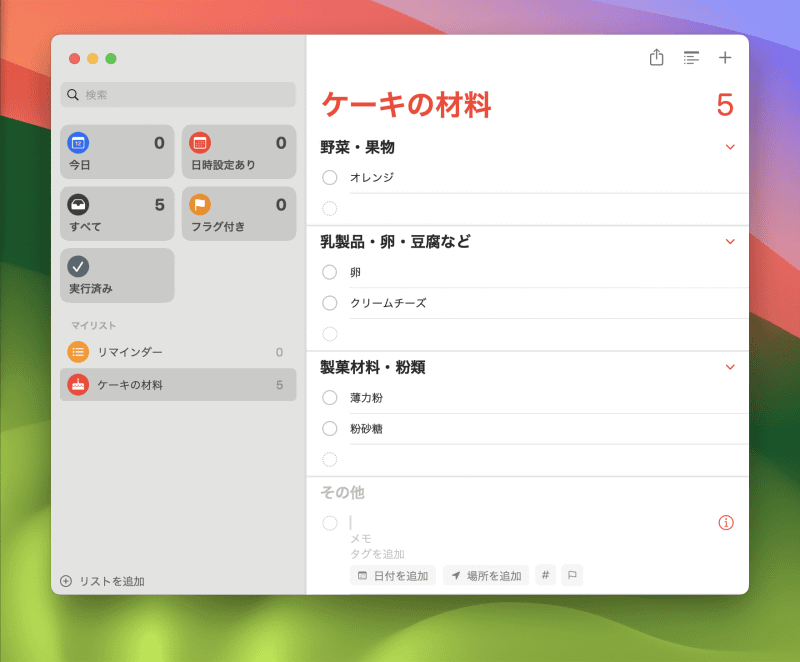Open the view options icon in the toolbar
The height and width of the screenshot is (662, 800).
coord(691,58)
